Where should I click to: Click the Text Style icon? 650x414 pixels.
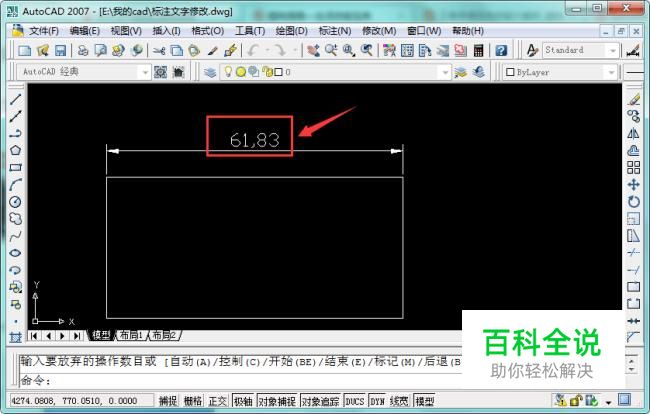coord(532,51)
